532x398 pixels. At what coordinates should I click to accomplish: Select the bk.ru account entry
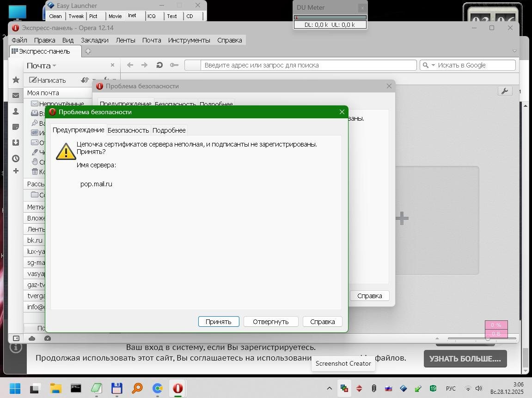(35, 240)
